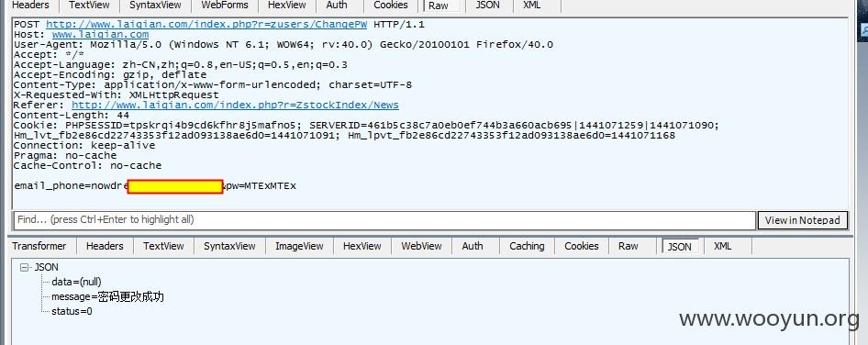Open the response Caching tab
Viewport: 868px width, 345px height.
[x=527, y=246]
